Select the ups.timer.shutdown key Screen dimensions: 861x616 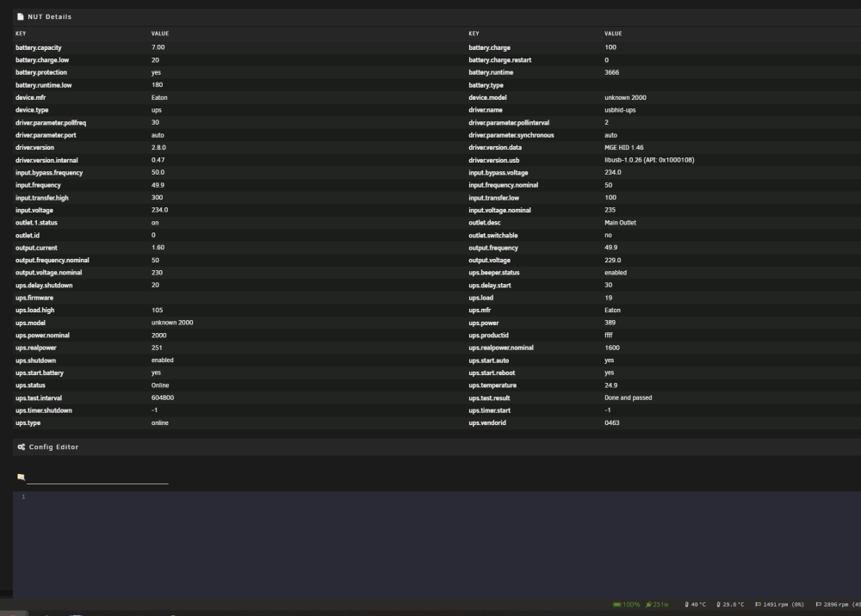pyautogui.click(x=43, y=410)
